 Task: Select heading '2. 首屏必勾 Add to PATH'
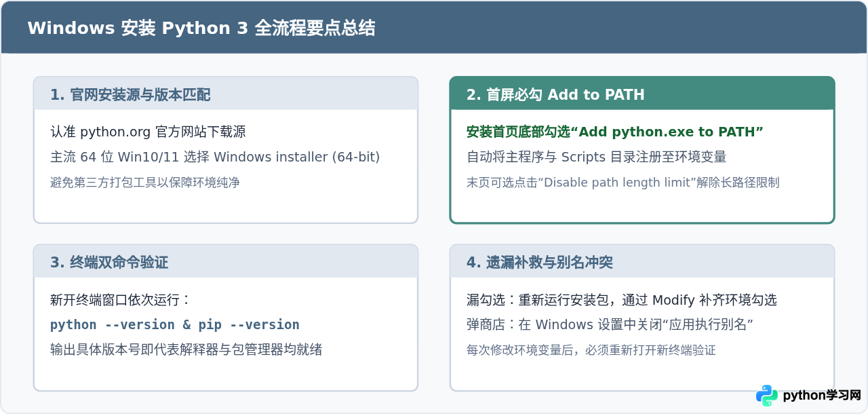tap(555, 94)
